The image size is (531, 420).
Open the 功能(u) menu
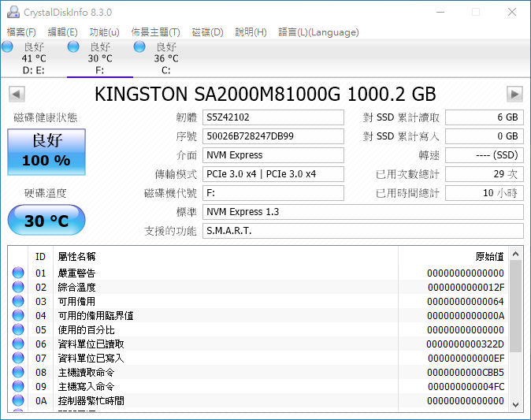(104, 32)
